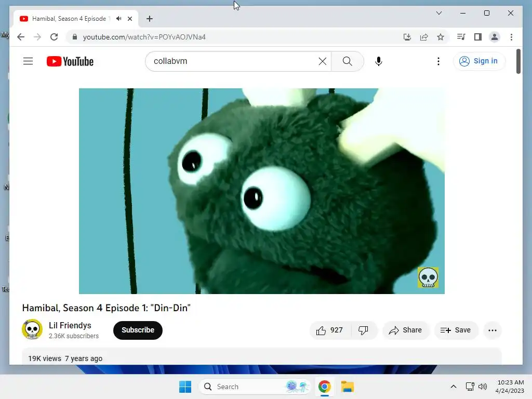This screenshot has width=532, height=399.
Task: Reload the YouTube page
Action: (x=54, y=37)
